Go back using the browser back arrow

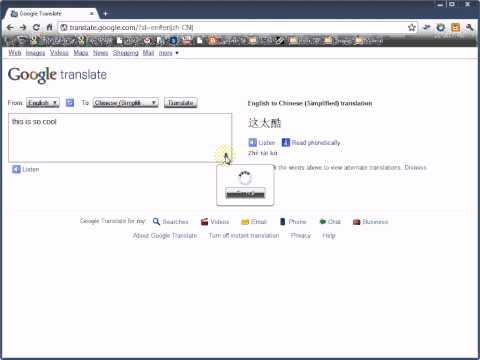click(x=10, y=27)
